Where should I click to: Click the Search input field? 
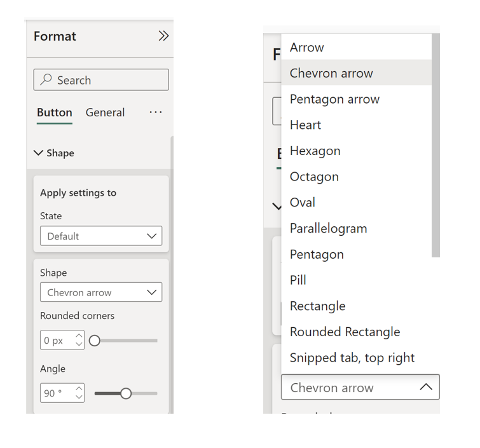point(108,80)
